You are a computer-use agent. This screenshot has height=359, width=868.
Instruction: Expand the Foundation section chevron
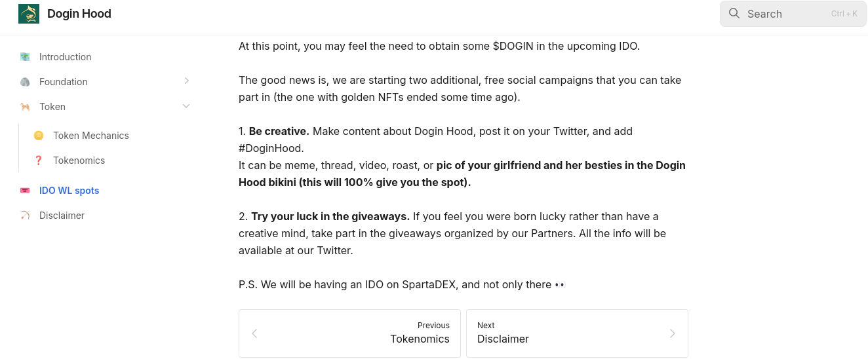pyautogui.click(x=186, y=81)
